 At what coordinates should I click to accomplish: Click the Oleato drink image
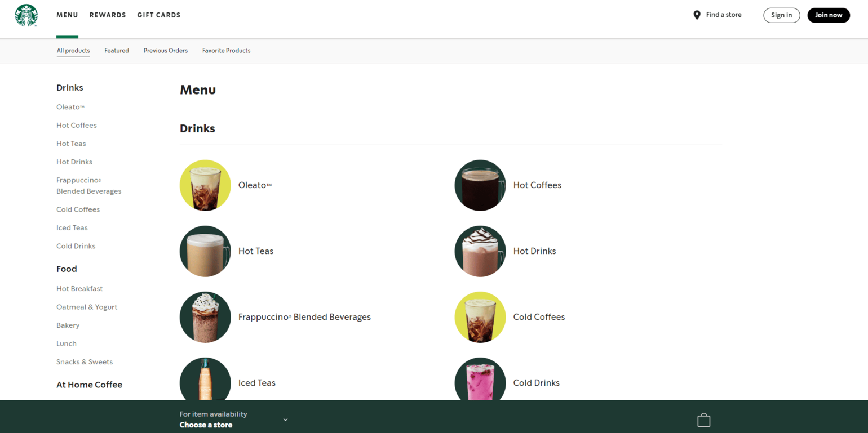click(x=205, y=185)
